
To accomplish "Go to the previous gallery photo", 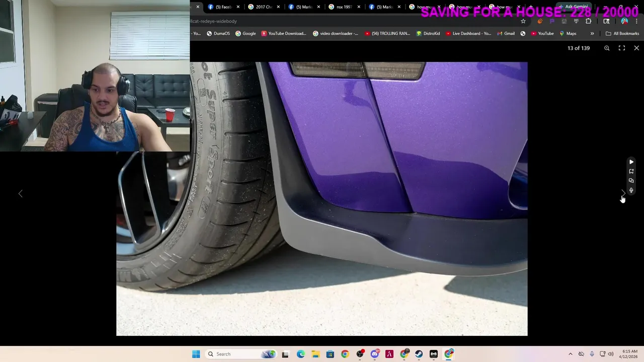I will point(21,194).
